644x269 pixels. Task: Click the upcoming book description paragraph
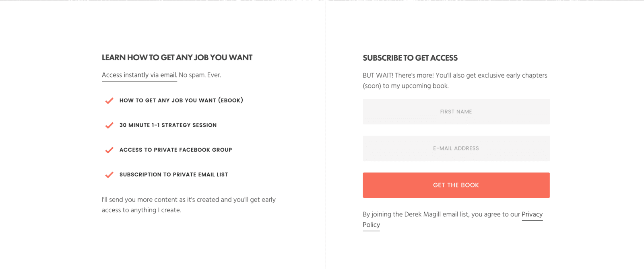tap(455, 80)
